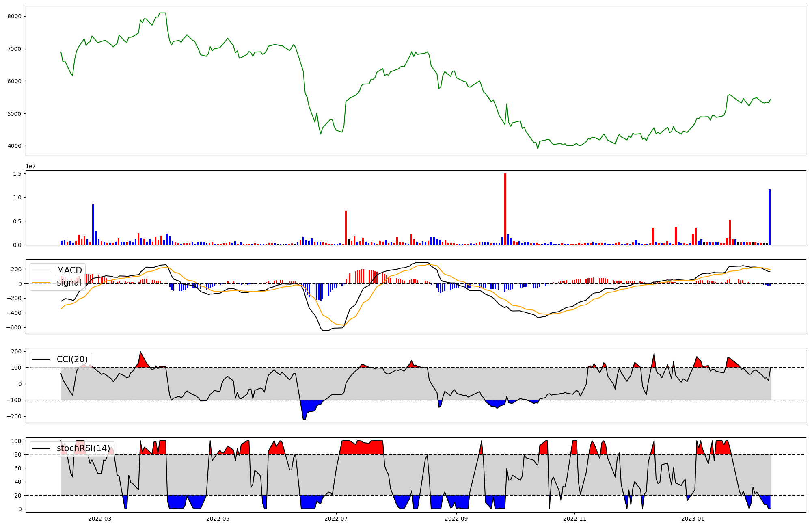Click the tall blue volume bar at far right
This screenshot has height=528, width=812.
(769, 217)
